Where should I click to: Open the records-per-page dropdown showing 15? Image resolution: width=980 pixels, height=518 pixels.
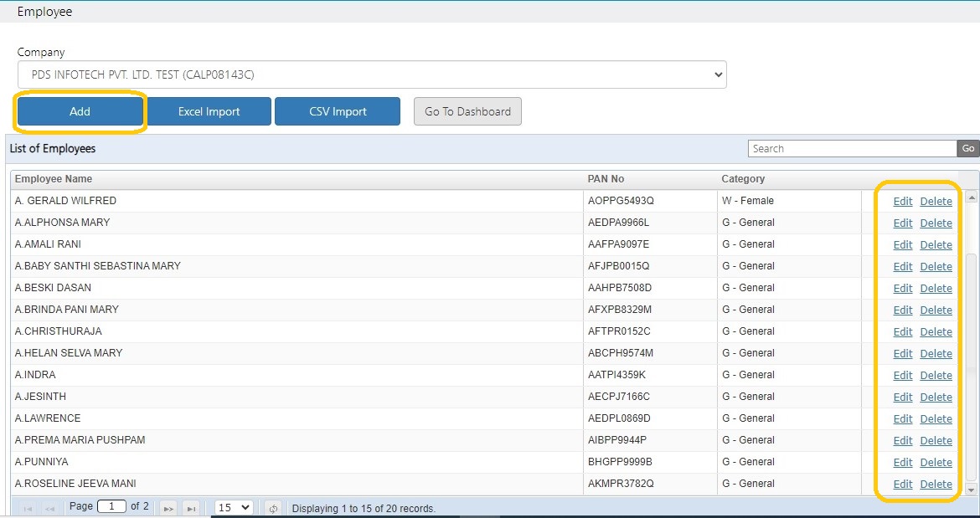click(234, 507)
